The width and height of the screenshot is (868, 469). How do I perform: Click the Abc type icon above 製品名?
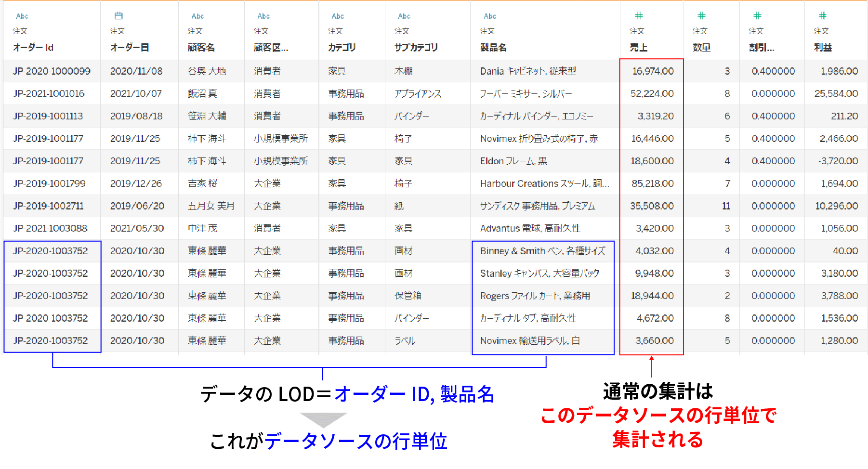(x=489, y=15)
